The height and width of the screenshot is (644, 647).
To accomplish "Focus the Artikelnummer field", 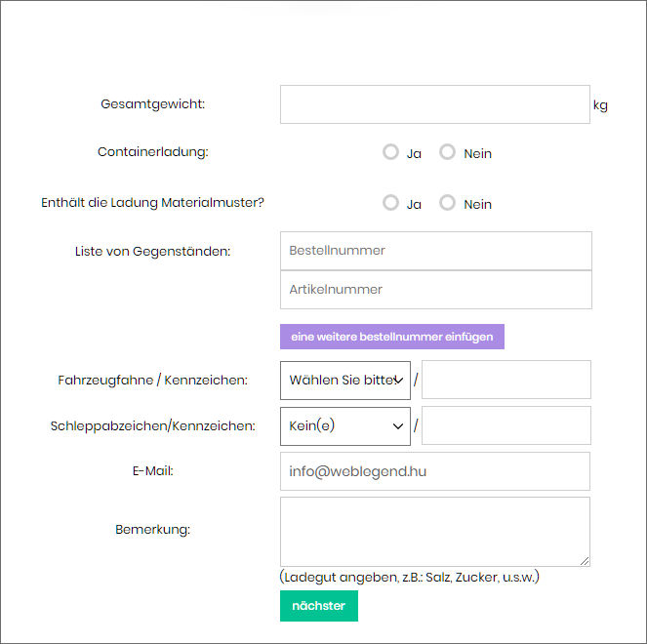I will pos(435,290).
